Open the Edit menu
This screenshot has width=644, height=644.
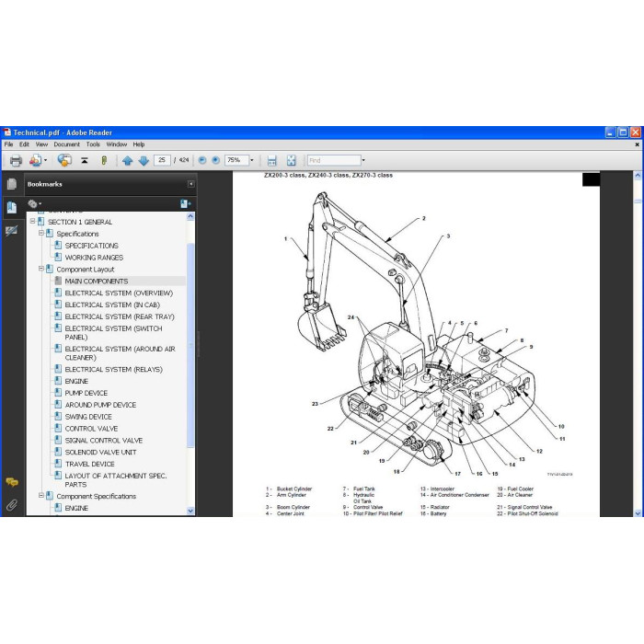point(24,144)
